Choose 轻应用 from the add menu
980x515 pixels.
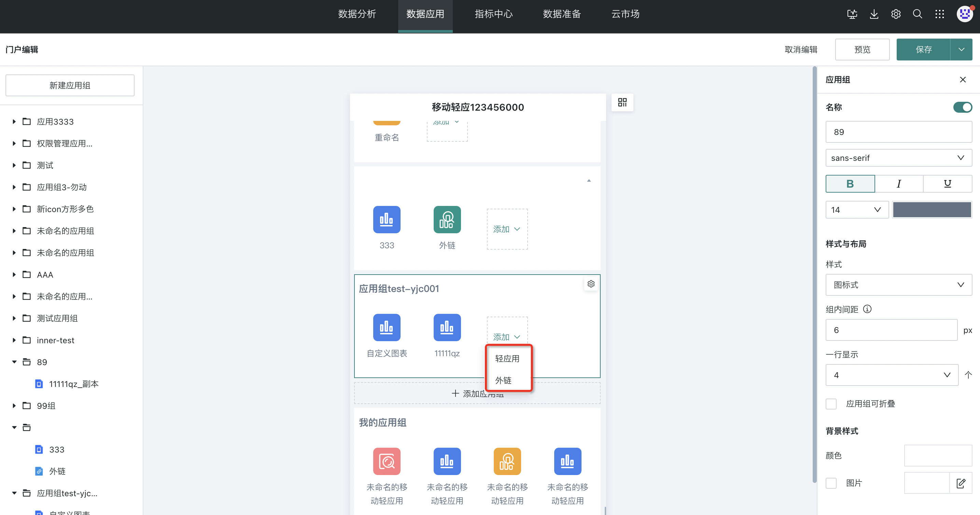(507, 359)
